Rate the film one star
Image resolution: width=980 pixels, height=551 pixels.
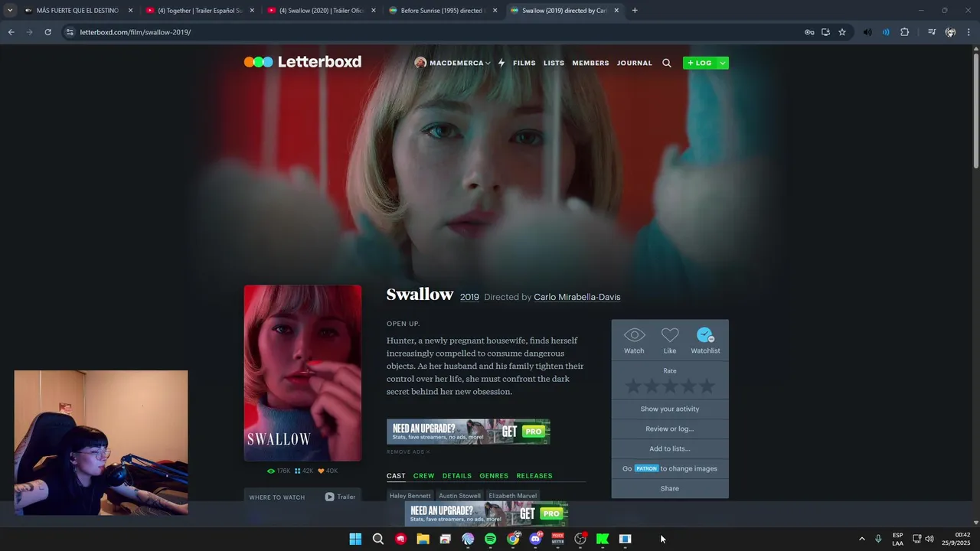coord(633,386)
